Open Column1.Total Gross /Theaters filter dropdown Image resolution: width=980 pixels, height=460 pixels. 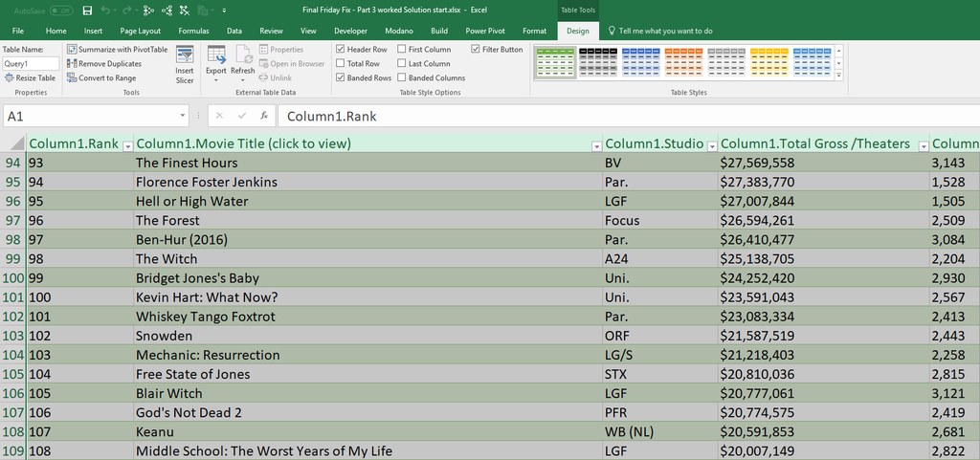(924, 146)
